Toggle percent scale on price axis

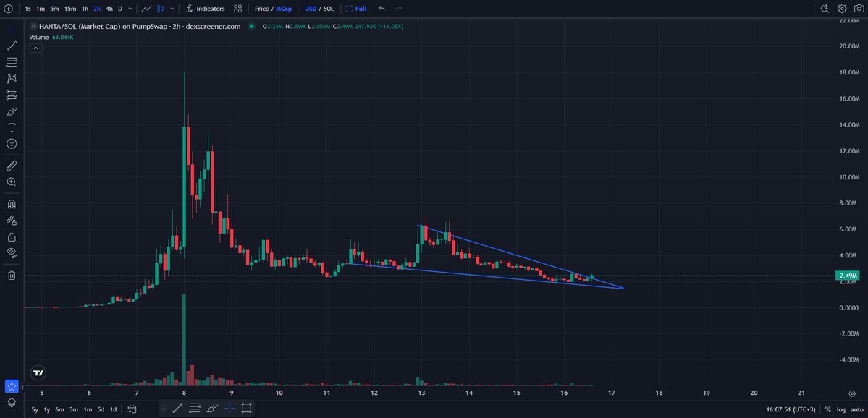pyautogui.click(x=828, y=410)
